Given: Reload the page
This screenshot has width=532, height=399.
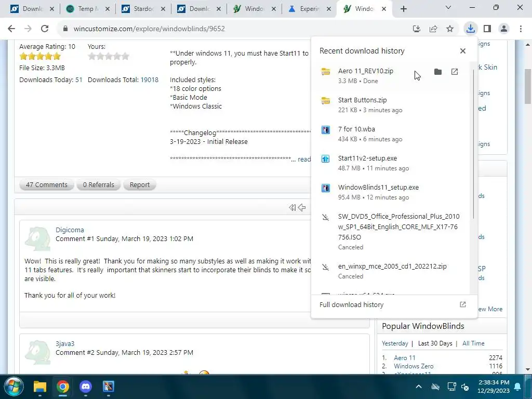Looking at the screenshot, I should tap(45, 29).
